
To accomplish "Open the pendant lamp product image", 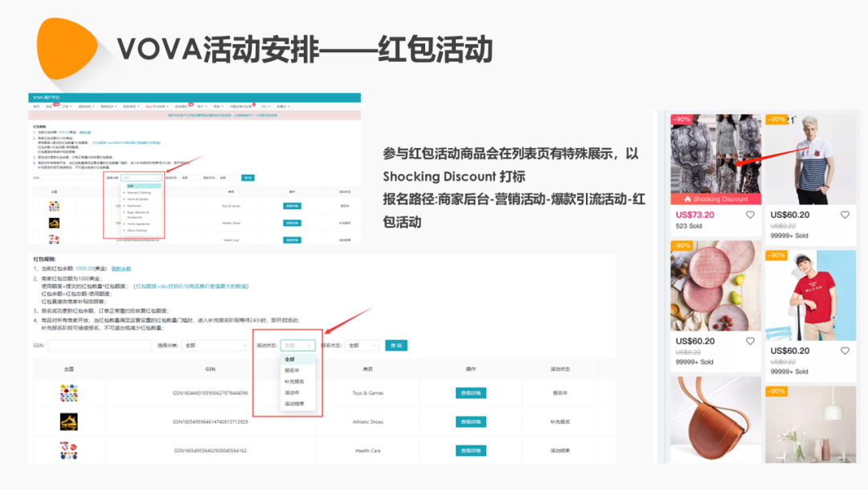I will pyautogui.click(x=810, y=424).
